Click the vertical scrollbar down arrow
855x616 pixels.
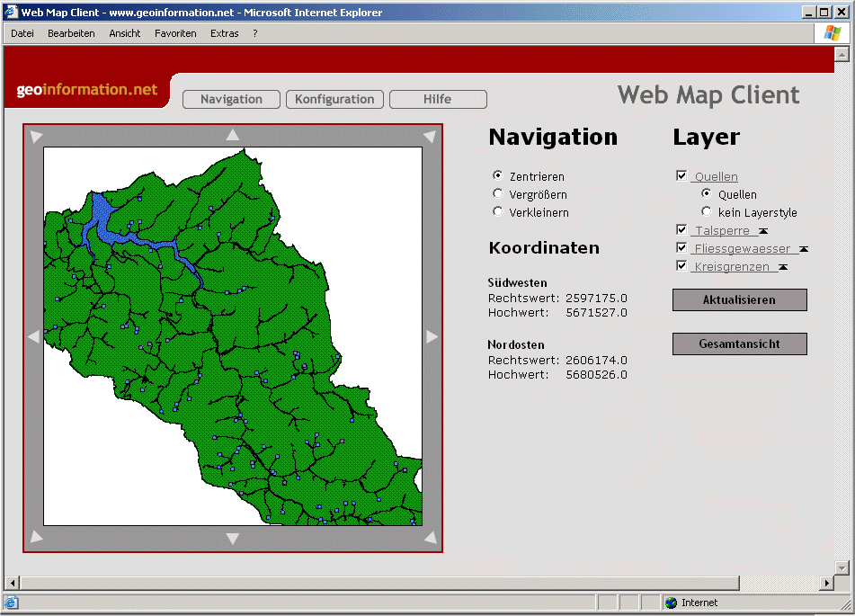842,567
